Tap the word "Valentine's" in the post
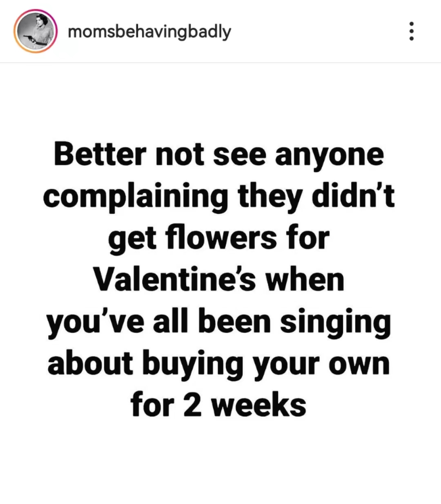Image resolution: width=441 pixels, height=504 pixels. coord(175,280)
